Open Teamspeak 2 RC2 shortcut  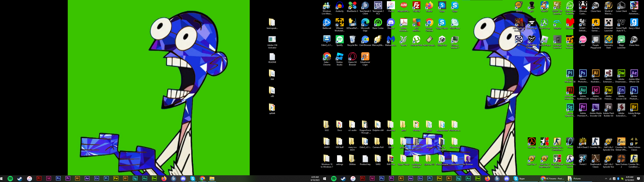point(378,8)
